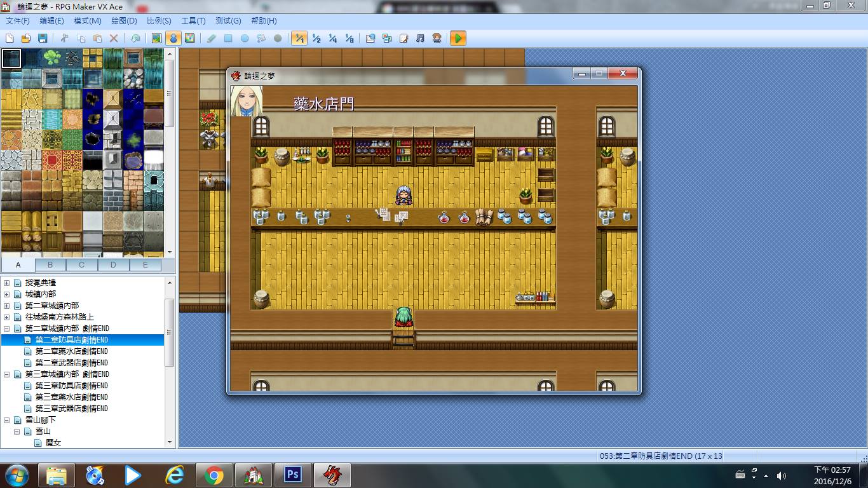Create a new project with the toolbar icon

[x=10, y=39]
